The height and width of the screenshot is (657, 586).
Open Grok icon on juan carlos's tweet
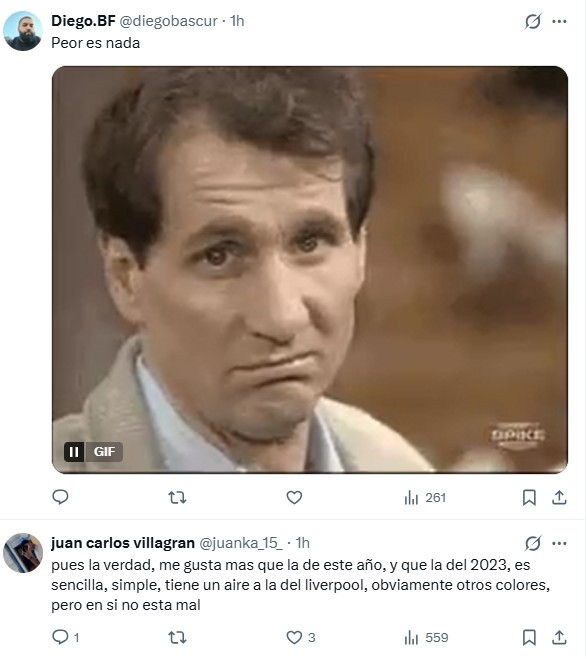tap(532, 543)
